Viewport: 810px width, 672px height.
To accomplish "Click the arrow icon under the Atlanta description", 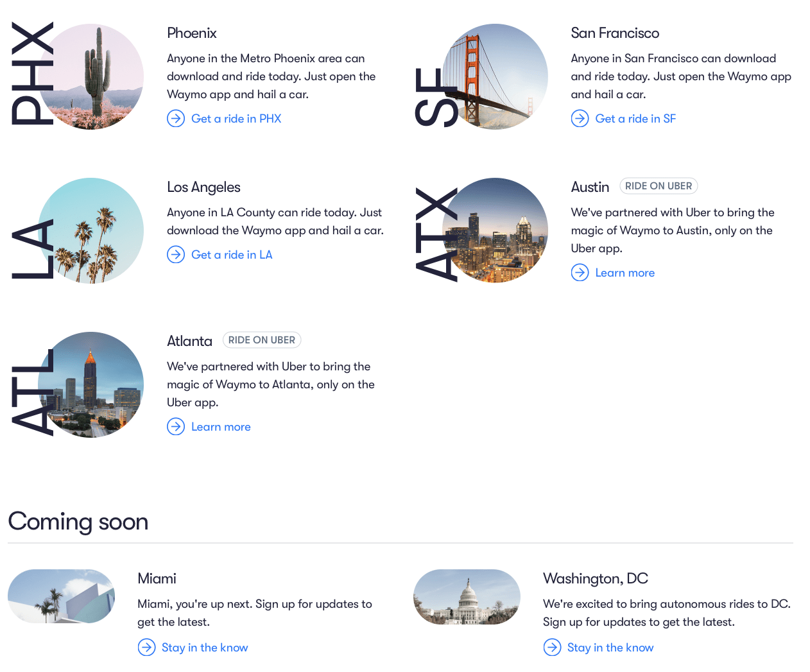I will 176,427.
